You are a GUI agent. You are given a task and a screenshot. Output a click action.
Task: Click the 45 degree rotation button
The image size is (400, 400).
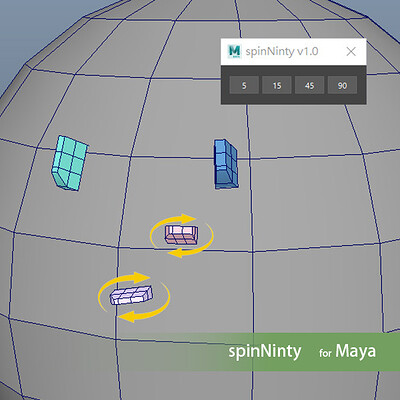point(309,85)
